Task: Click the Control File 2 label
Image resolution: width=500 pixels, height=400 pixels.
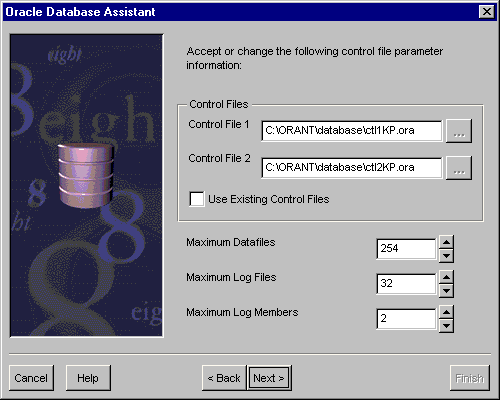Action: [x=219, y=158]
